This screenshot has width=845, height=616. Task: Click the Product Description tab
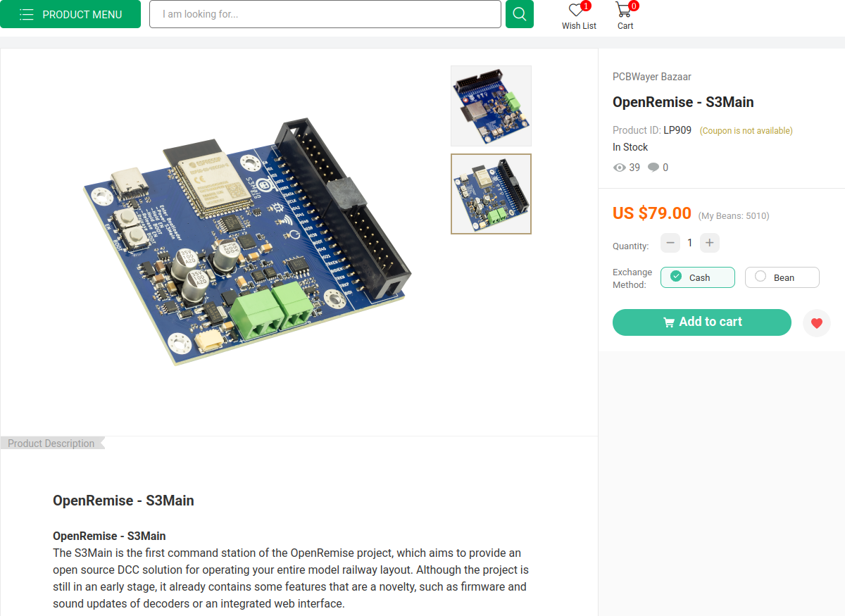pyautogui.click(x=52, y=444)
